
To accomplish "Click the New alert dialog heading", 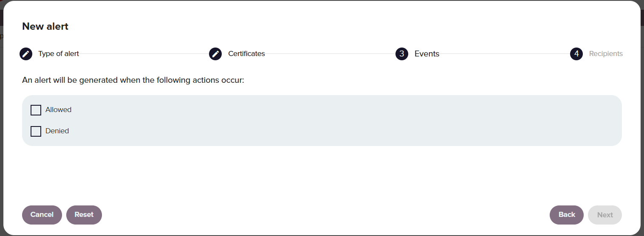I will coord(45,26).
